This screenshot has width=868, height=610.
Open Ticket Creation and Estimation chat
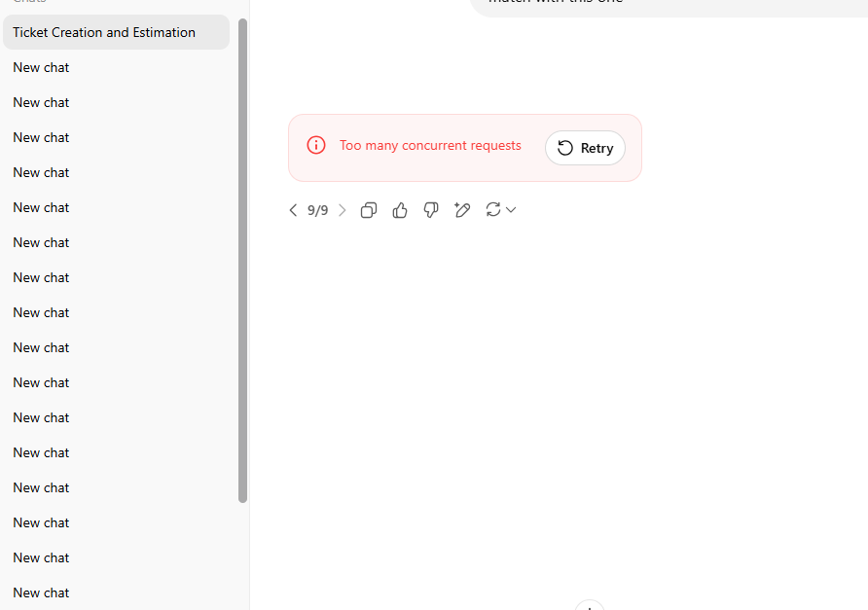point(116,32)
